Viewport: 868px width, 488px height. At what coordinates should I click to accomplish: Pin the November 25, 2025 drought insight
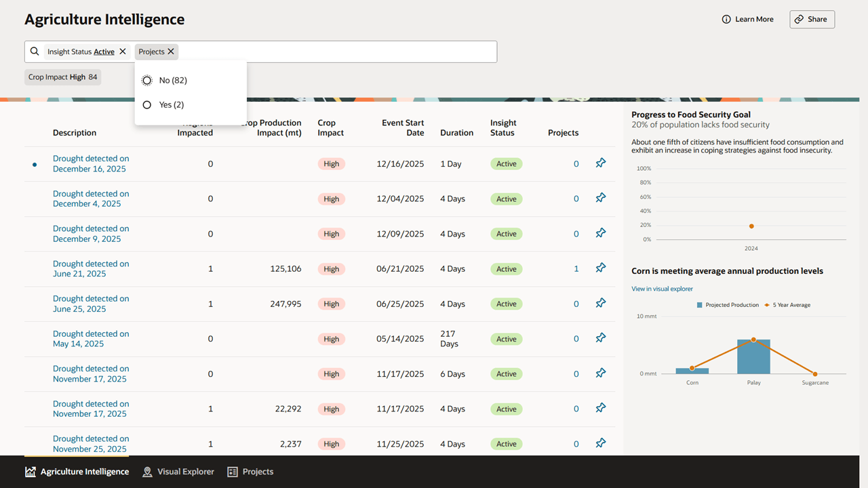(x=600, y=443)
